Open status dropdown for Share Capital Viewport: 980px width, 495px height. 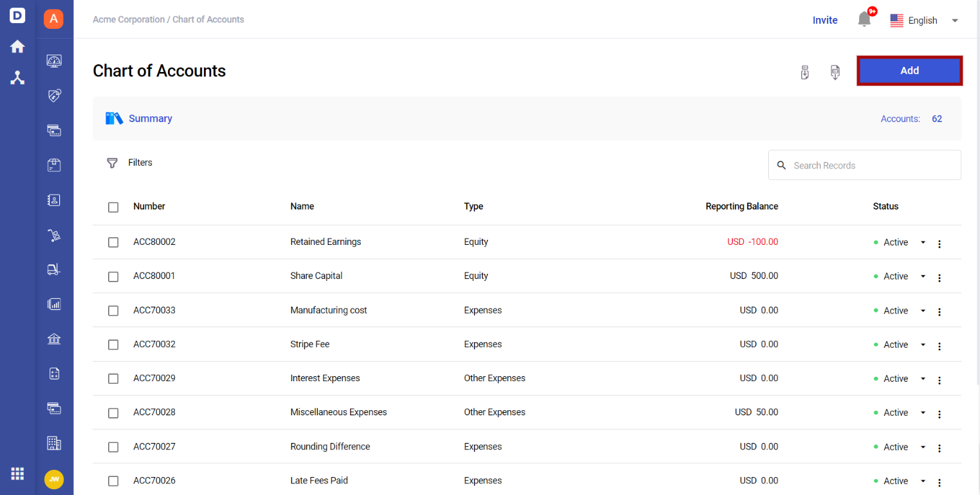pos(923,276)
